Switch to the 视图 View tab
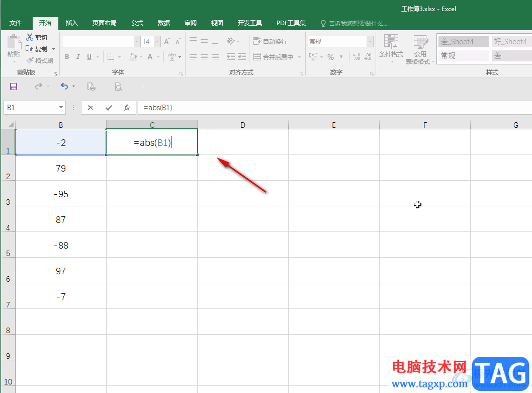 coord(217,23)
